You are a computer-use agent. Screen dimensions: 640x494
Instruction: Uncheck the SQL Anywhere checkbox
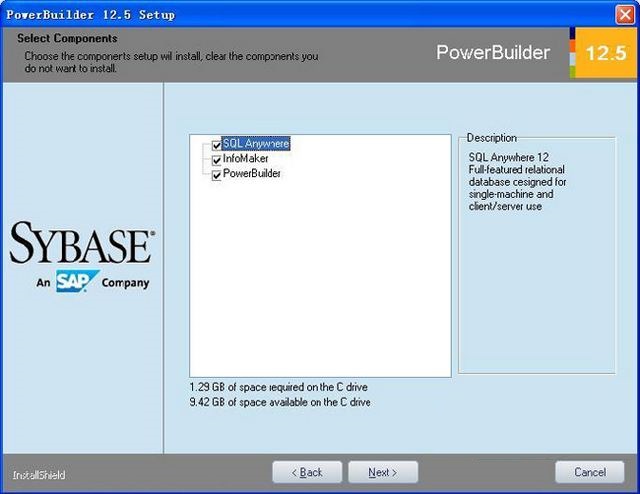[x=216, y=145]
